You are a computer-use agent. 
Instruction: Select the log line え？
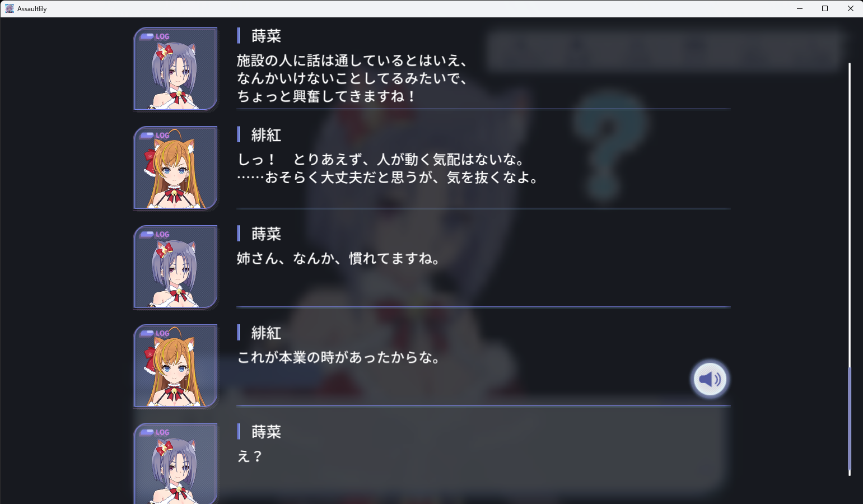250,456
